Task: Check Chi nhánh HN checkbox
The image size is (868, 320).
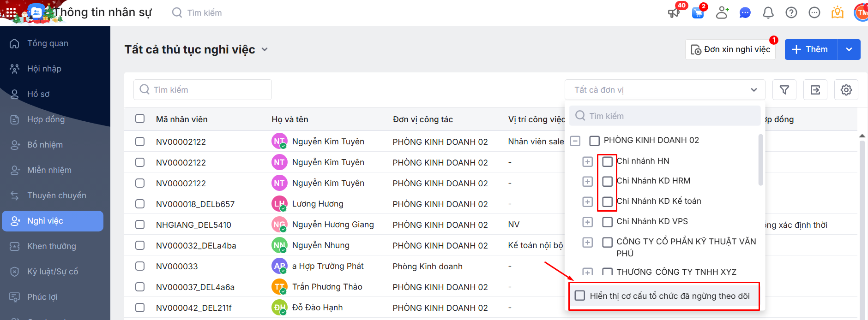Action: coord(608,161)
